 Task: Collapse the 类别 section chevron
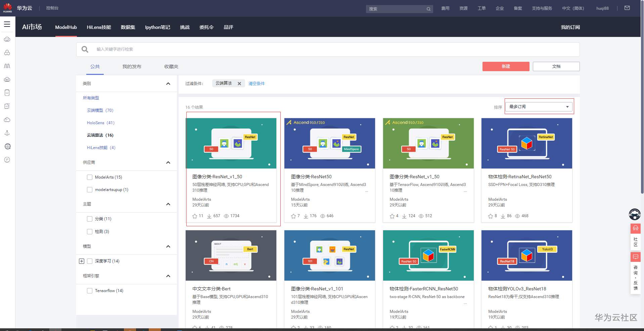(168, 84)
